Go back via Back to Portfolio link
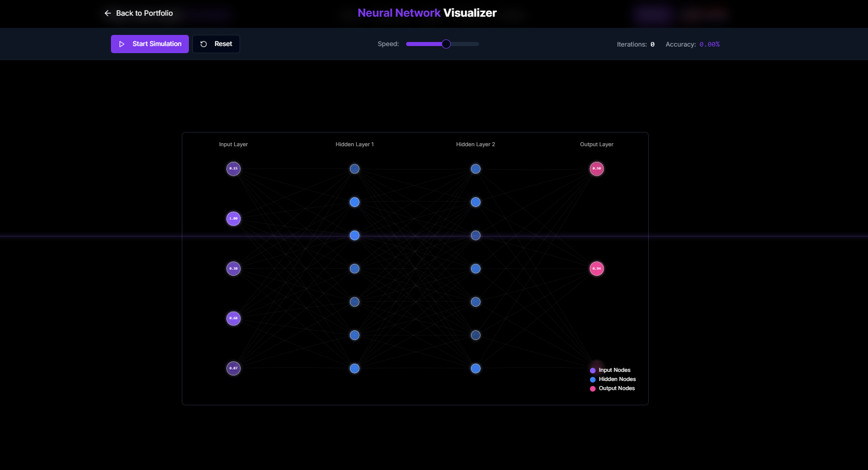 coord(138,13)
